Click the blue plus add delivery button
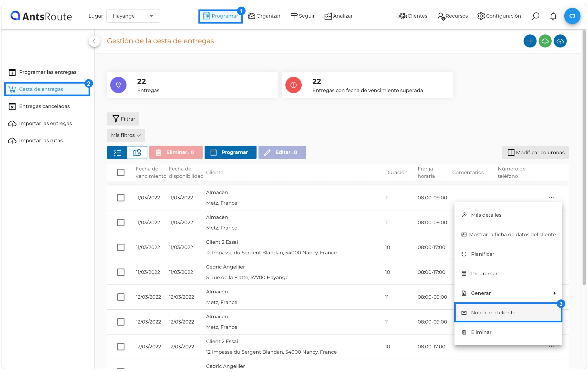The width and height of the screenshot is (588, 372). pos(530,41)
